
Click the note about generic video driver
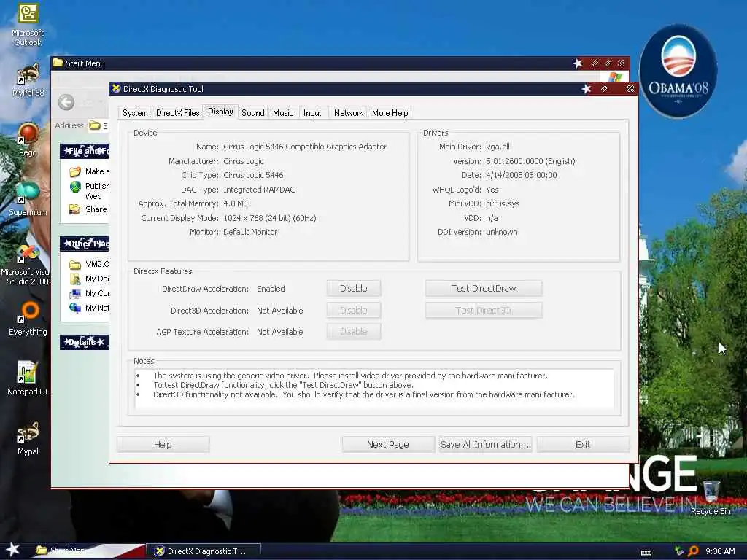[350, 376]
